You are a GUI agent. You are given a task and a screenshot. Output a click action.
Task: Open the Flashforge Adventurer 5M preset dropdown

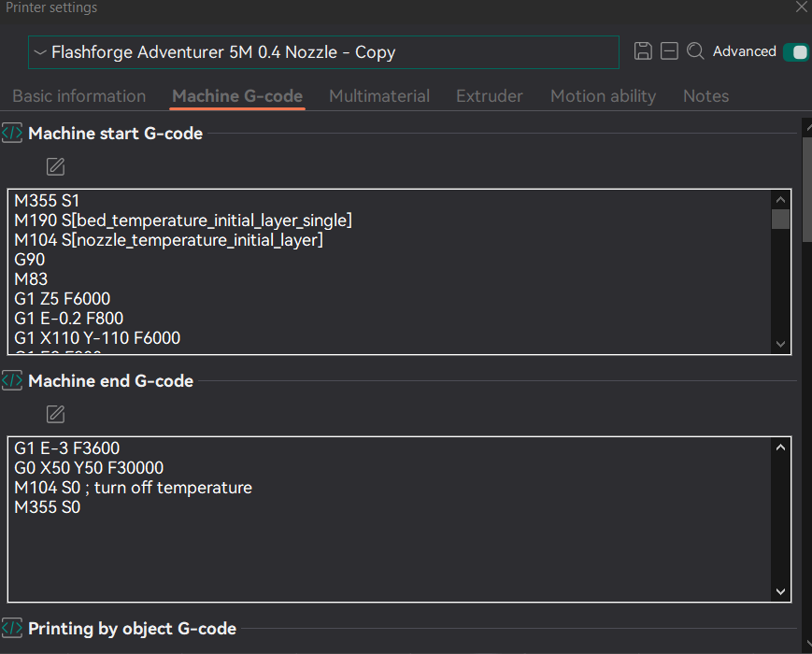[323, 52]
